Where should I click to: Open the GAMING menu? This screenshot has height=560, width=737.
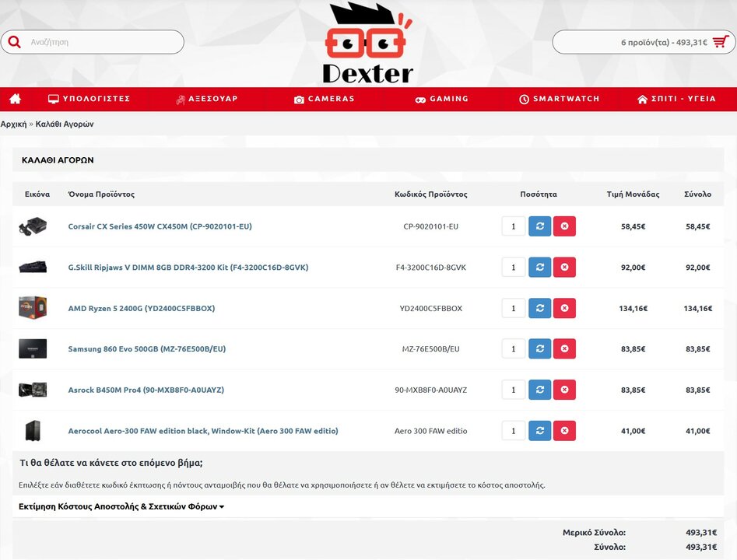[442, 99]
